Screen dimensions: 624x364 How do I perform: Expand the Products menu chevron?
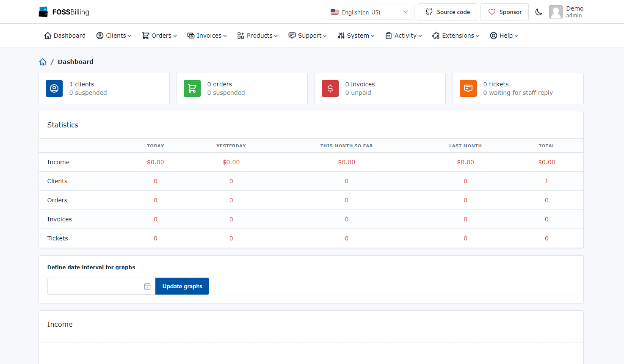[276, 36]
